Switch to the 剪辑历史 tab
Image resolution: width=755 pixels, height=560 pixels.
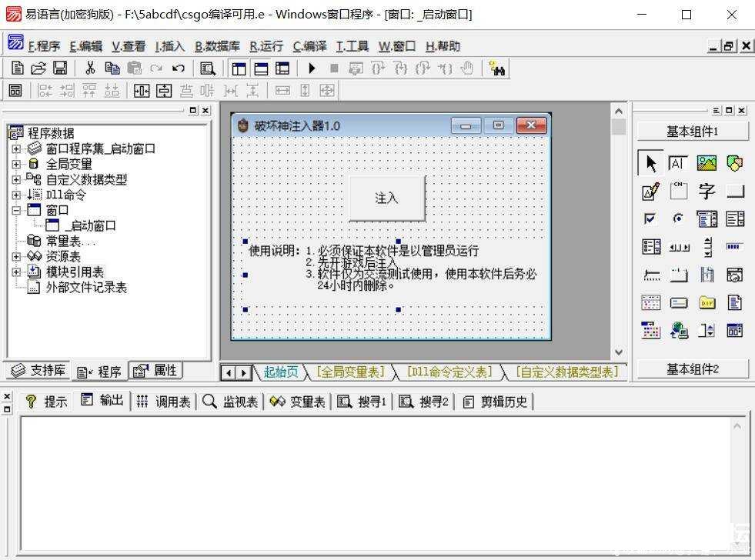click(x=495, y=402)
